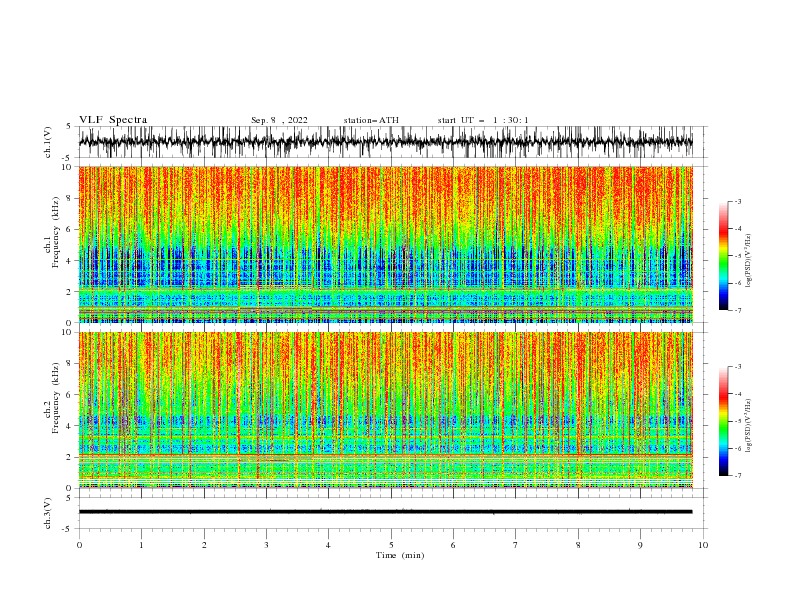792x612 pixels.
Task: Click the "ch.3(V)" axis label
Action: (48, 513)
